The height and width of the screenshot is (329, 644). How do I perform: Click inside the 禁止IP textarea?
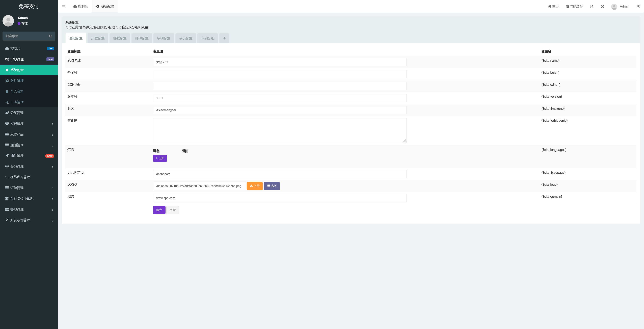click(x=280, y=131)
